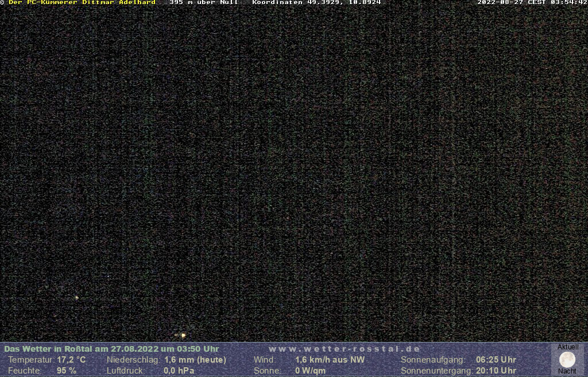Click the Luftdruck label
The image size is (588, 377).
126,371
